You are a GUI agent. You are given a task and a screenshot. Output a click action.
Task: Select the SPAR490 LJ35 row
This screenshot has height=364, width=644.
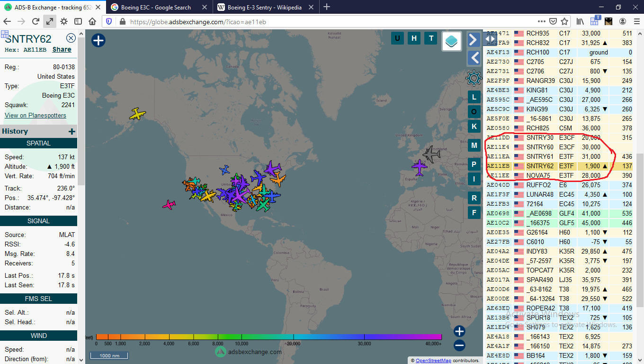[x=560, y=280]
